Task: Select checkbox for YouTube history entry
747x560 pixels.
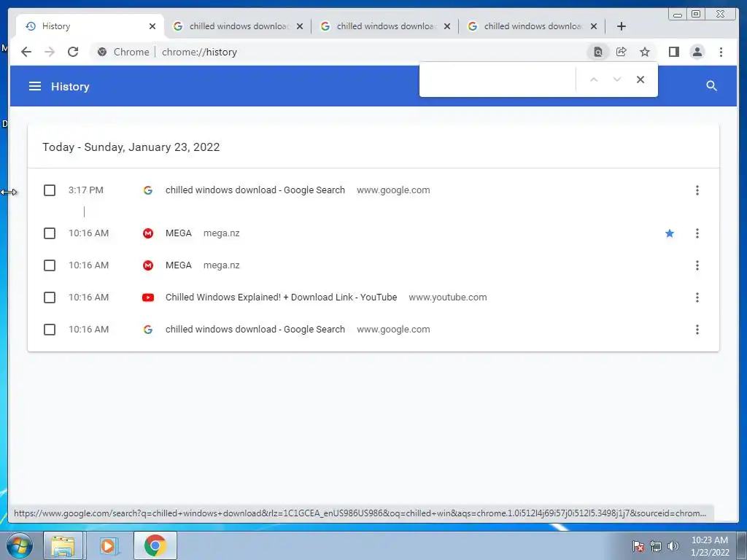Action: click(50, 297)
